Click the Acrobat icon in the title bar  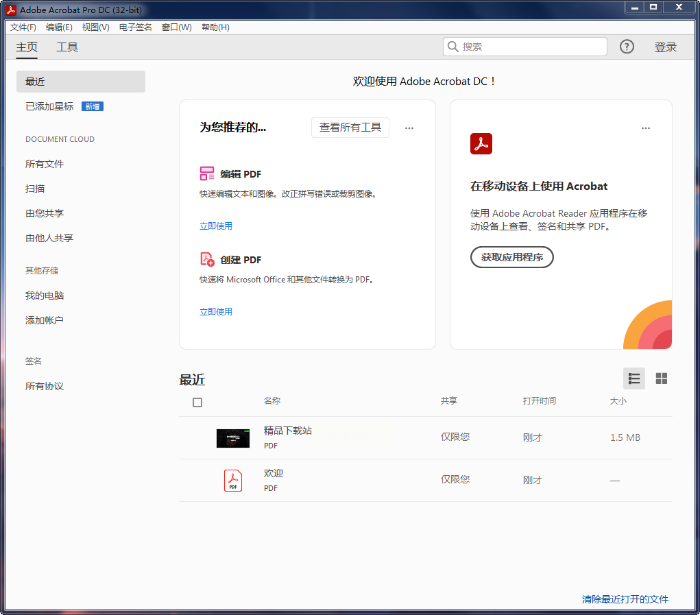11,10
